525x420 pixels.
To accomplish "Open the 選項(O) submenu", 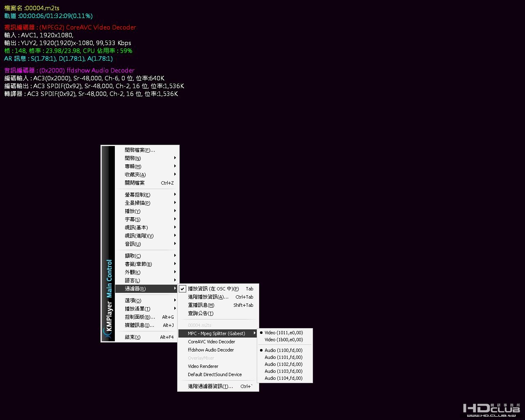I will point(147,301).
